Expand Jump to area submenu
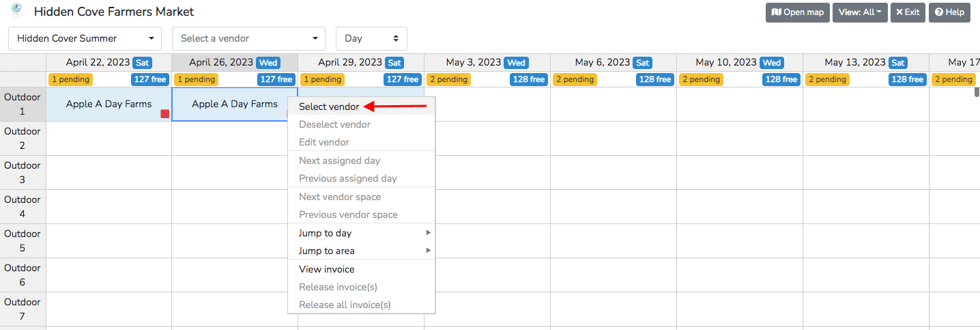The image size is (980, 330). click(361, 251)
